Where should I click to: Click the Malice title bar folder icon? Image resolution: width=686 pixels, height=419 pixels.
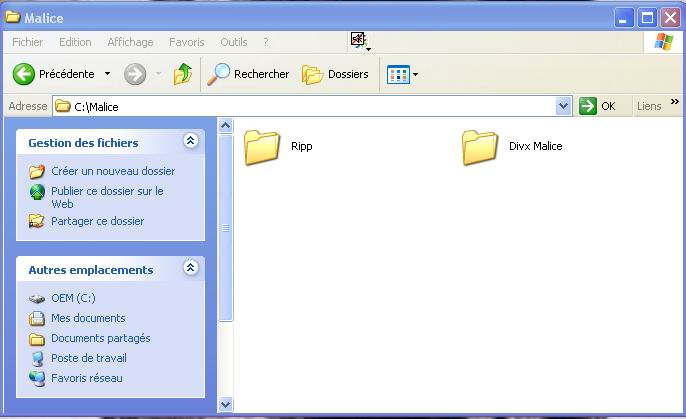point(13,17)
